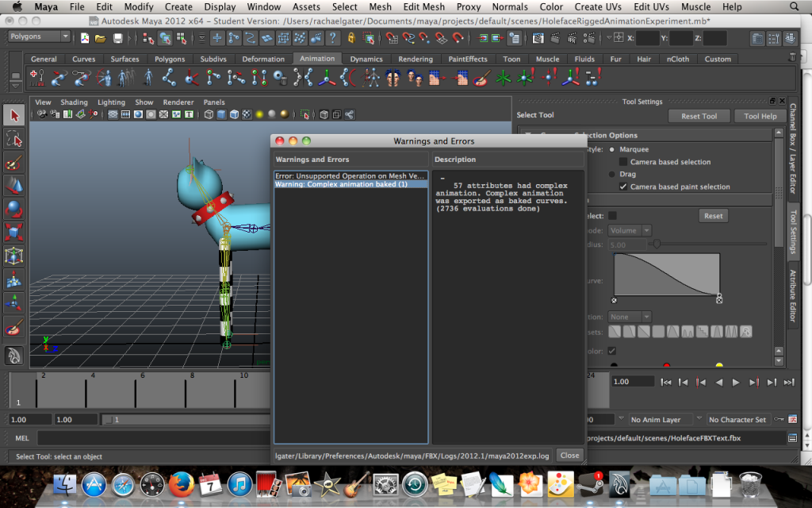
Task: Pick the Scale tool in toolbox
Action: point(14,233)
